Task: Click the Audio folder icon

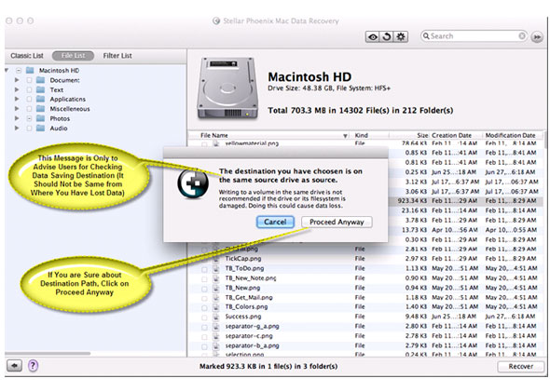Action: click(41, 128)
